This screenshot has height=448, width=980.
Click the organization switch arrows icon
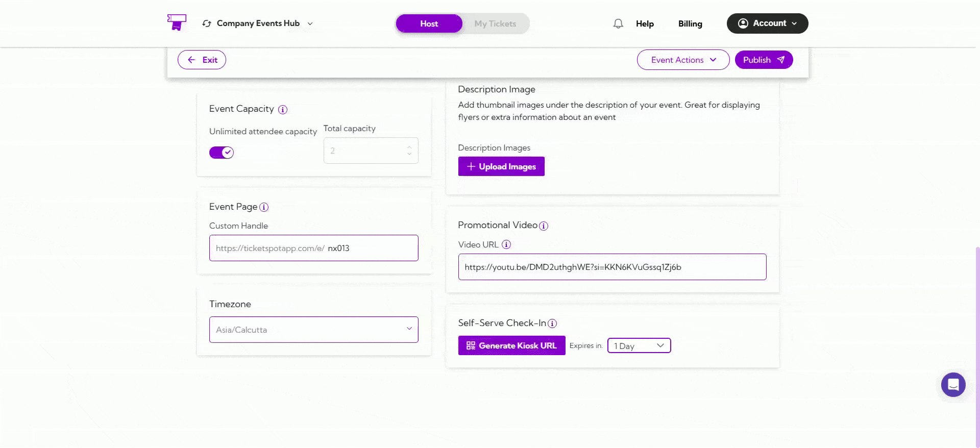207,23
